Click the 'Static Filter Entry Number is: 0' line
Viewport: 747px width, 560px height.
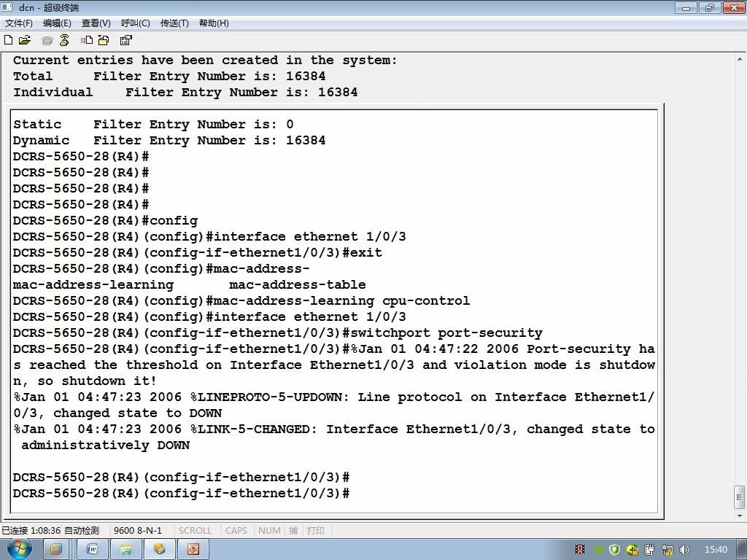(x=153, y=124)
